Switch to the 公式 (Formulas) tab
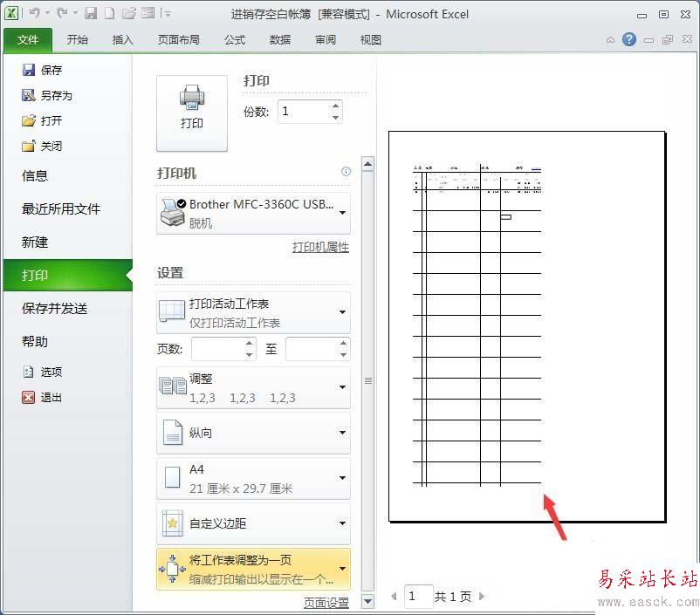700x615 pixels. click(x=235, y=40)
